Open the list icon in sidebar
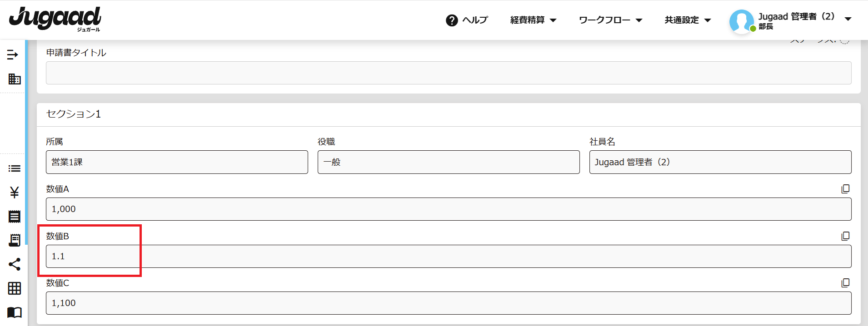Screen dimensions: 868x326 [15, 169]
